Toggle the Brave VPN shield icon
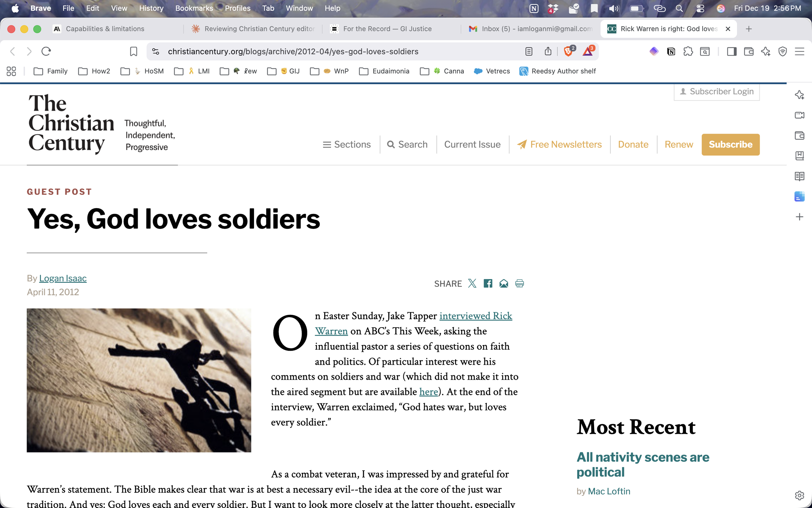The height and width of the screenshot is (508, 812). click(782, 51)
